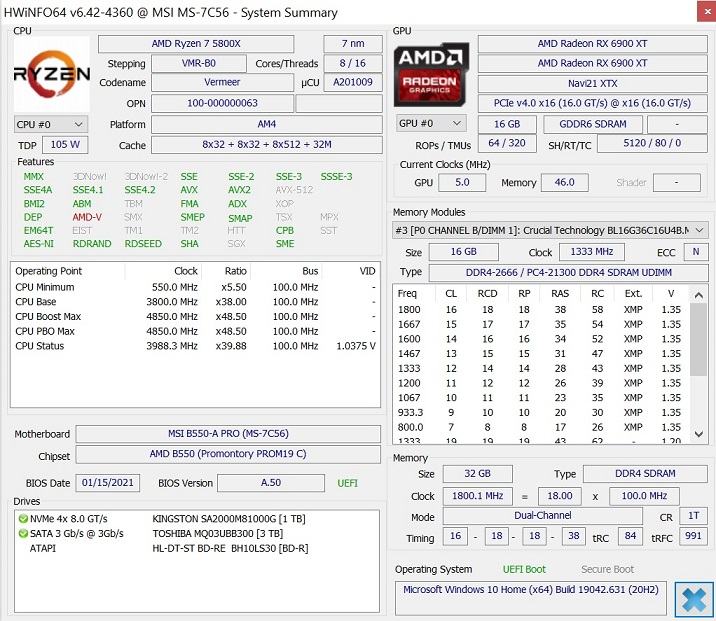716x621 pixels.
Task: Click the 7 nm process field
Action: (x=353, y=44)
